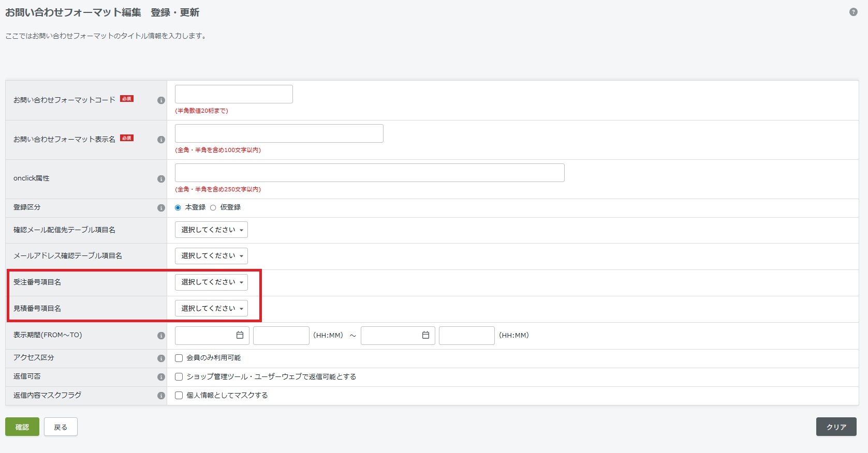
Task: Check ショップ管理ツール・ユーザーウェブで返信可能とする
Action: click(179, 377)
